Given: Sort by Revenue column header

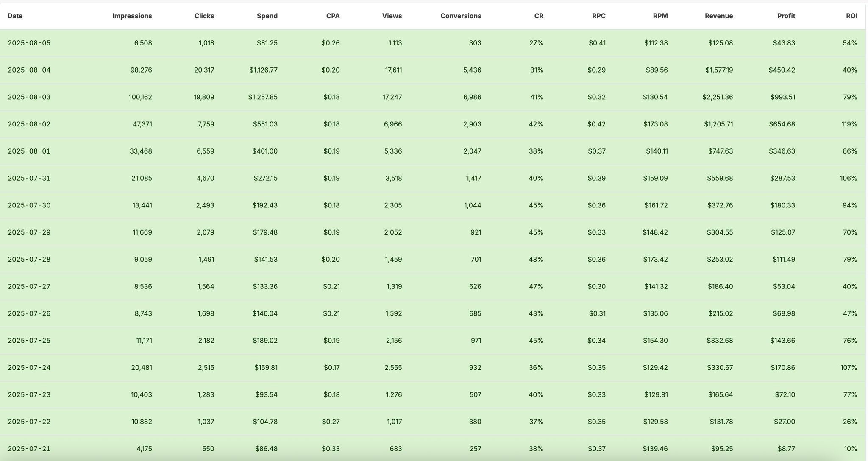Looking at the screenshot, I should (718, 16).
